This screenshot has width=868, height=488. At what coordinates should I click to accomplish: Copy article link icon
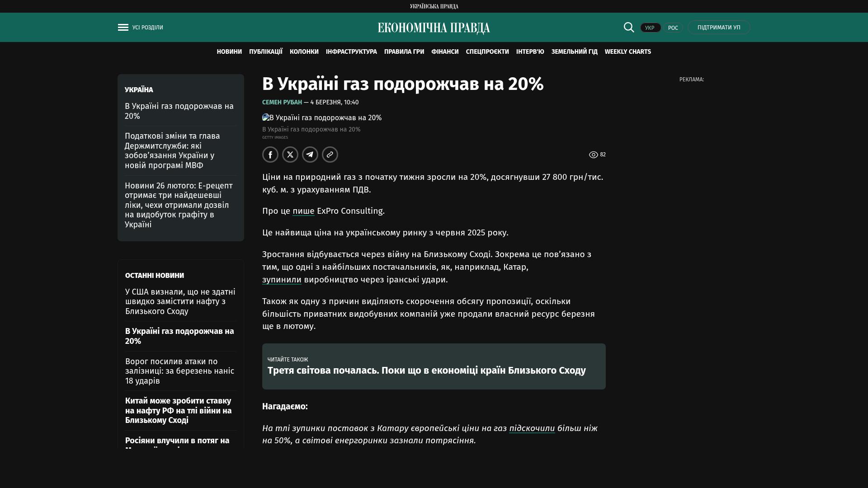pos(330,155)
